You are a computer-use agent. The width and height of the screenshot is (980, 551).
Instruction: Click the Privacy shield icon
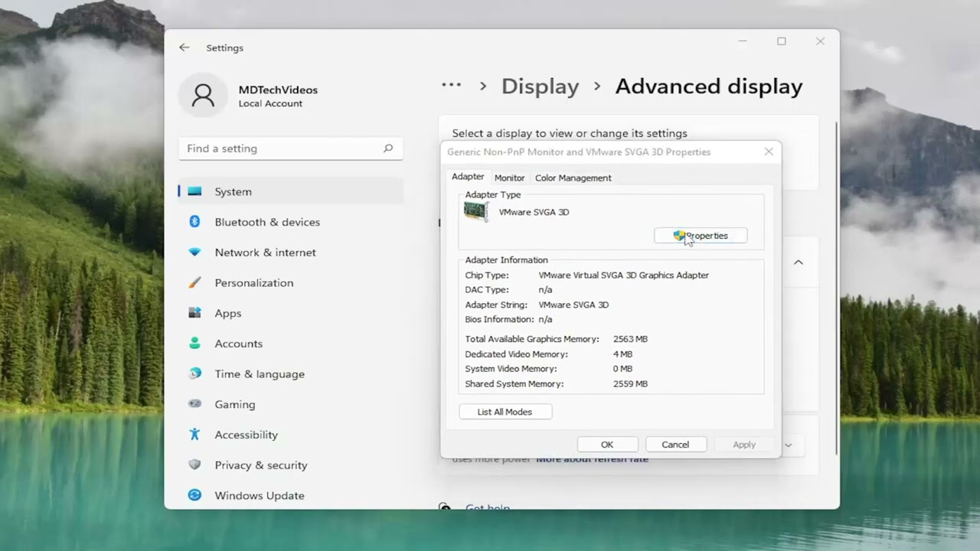point(194,465)
